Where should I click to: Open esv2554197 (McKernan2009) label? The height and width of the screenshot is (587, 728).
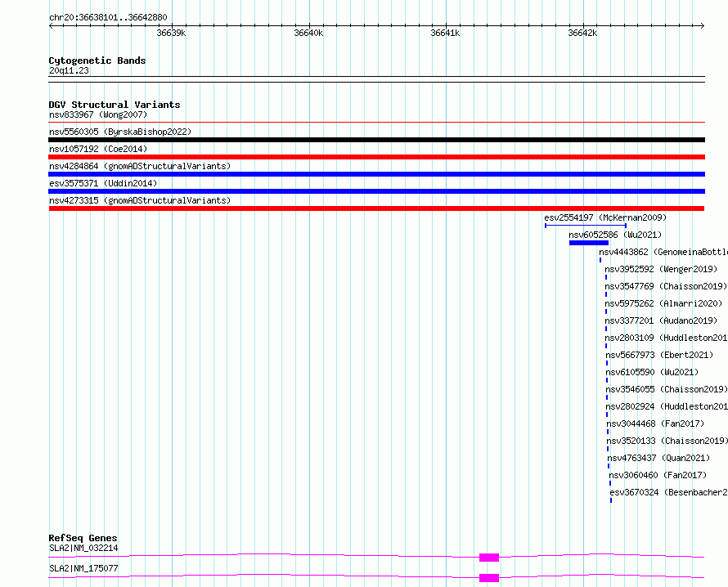(x=605, y=217)
